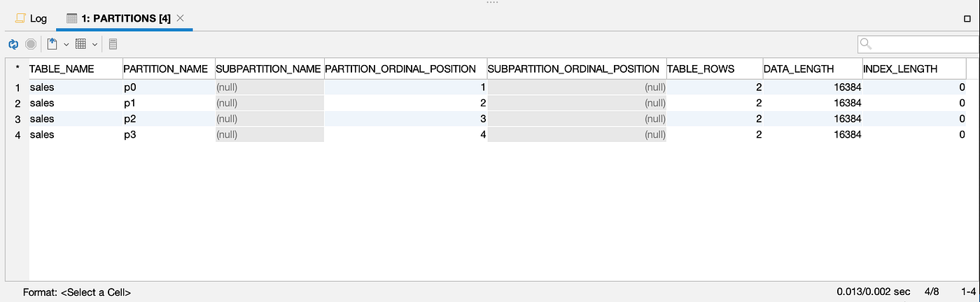This screenshot has height=302, width=980.
Task: Select row number 3 header
Action: point(17,119)
